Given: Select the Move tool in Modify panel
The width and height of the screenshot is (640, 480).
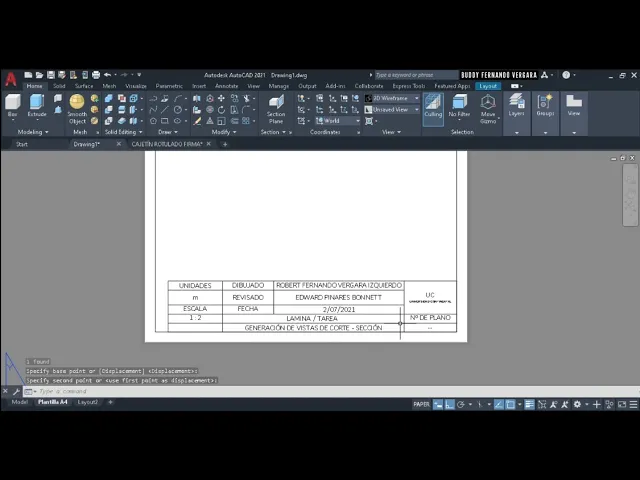Looking at the screenshot, I should click(x=221, y=98).
